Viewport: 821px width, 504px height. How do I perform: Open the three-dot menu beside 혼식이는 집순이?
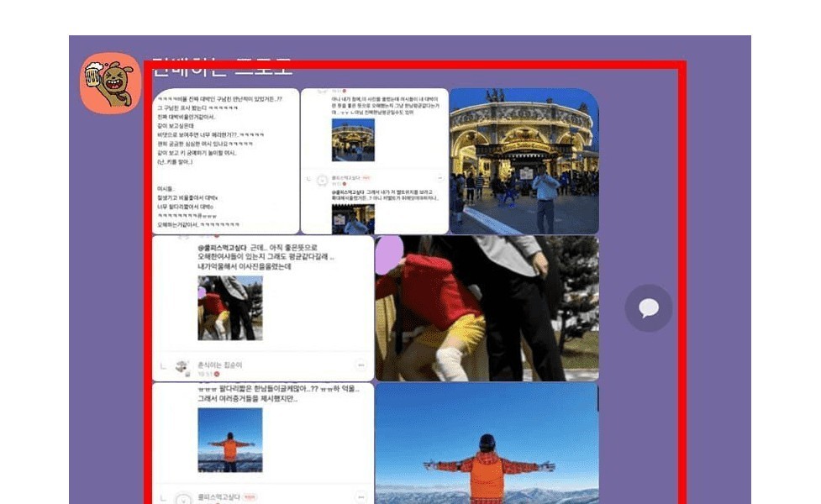coord(361,366)
